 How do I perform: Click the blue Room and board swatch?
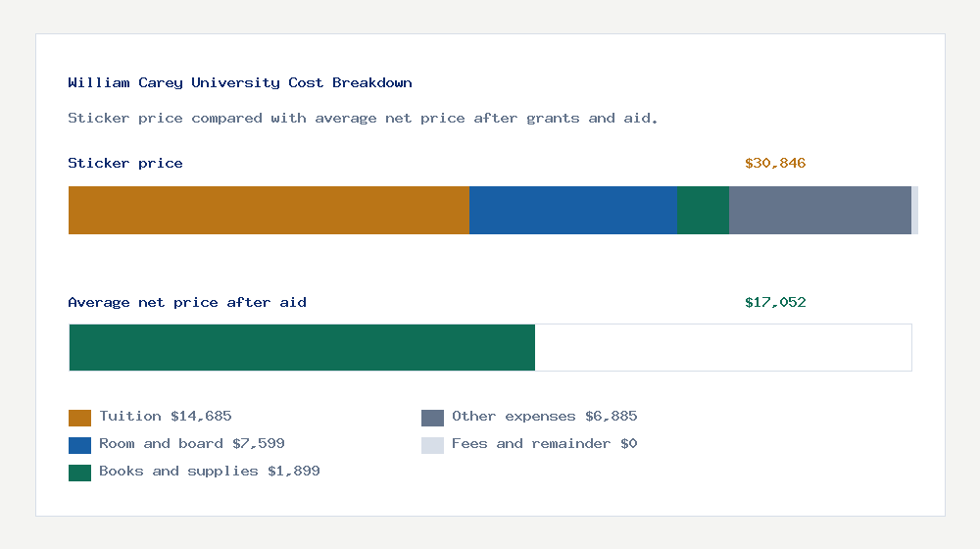coord(79,445)
